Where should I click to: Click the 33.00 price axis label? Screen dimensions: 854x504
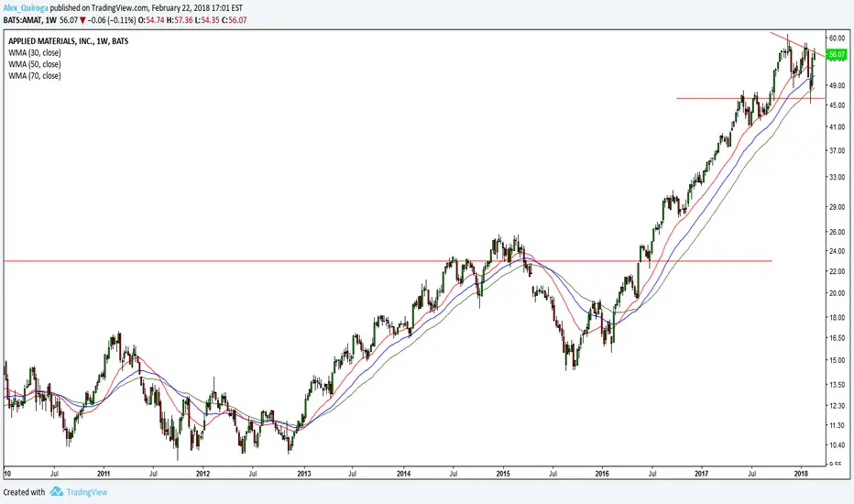coord(836,177)
